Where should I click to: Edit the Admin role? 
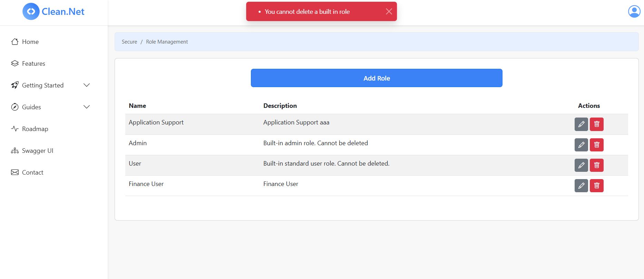pos(581,145)
